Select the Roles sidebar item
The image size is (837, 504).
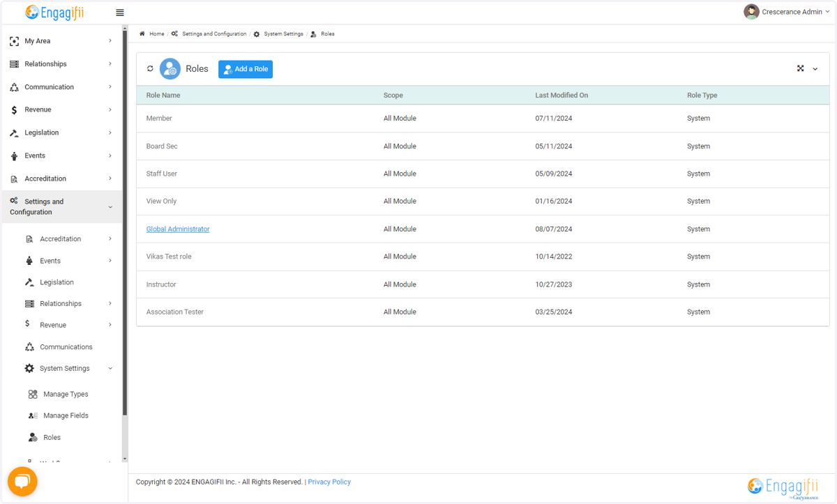52,438
